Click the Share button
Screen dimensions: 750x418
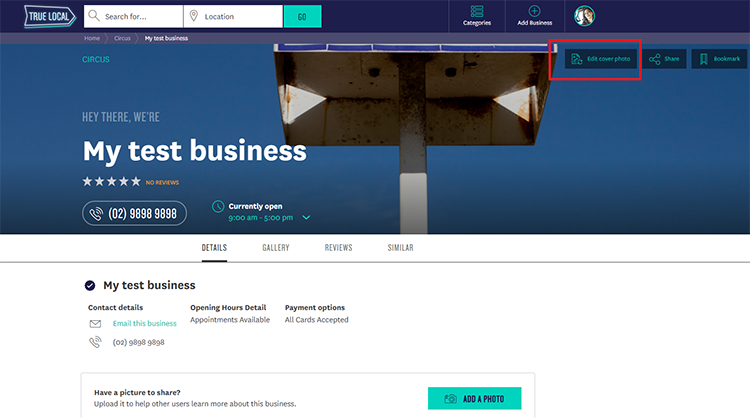[664, 59]
